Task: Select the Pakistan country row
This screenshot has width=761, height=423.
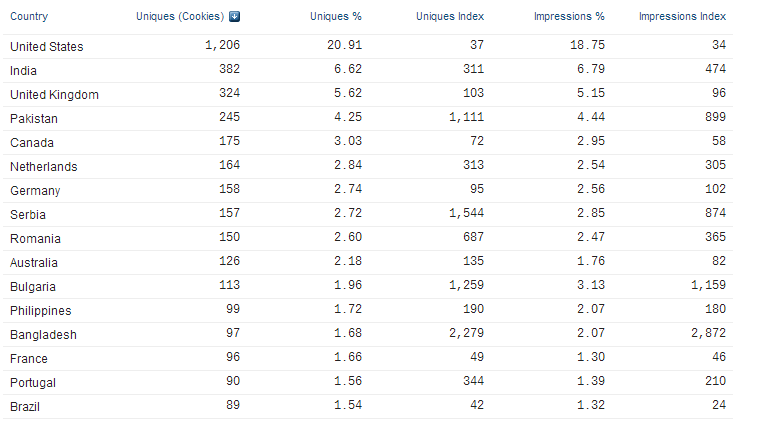Action: [x=368, y=118]
